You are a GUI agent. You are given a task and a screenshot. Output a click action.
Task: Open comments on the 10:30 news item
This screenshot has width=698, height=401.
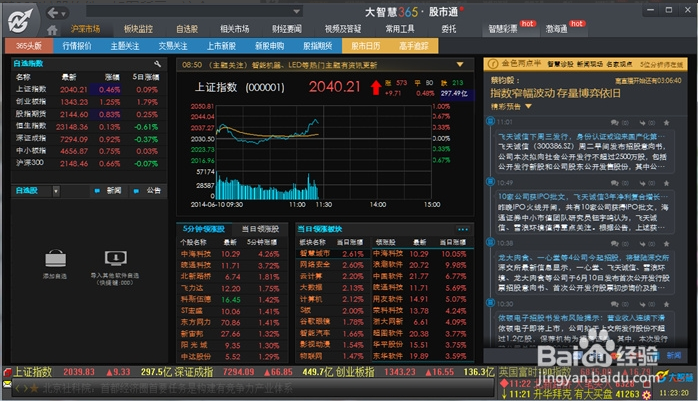point(615,304)
